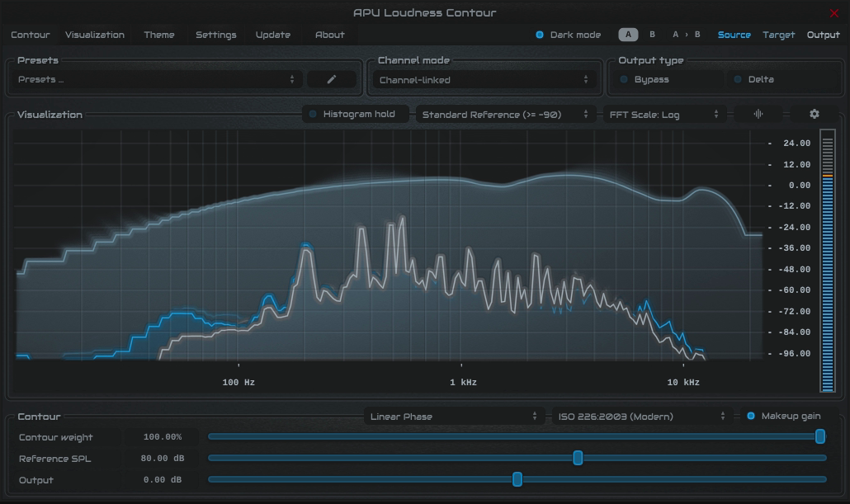Open the About menu
This screenshot has height=504, width=850.
click(x=329, y=35)
